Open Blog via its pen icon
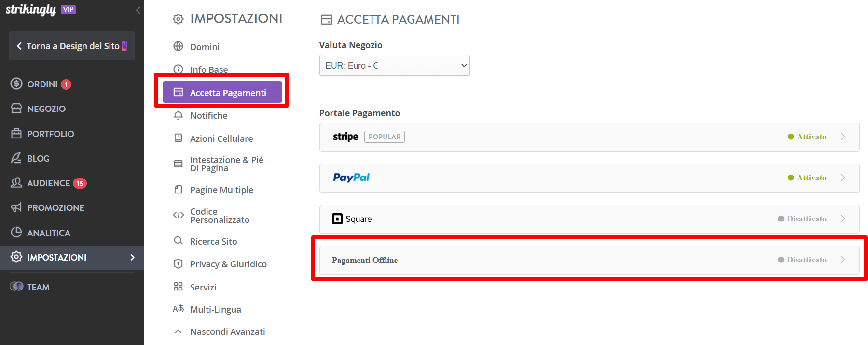 pyautogui.click(x=16, y=158)
